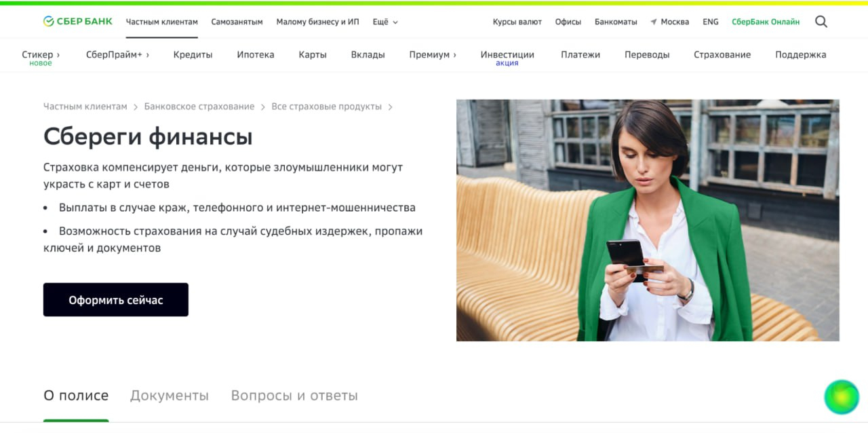Click the Оформить сейчас button
Viewport: 868px width, 433px height.
116,300
